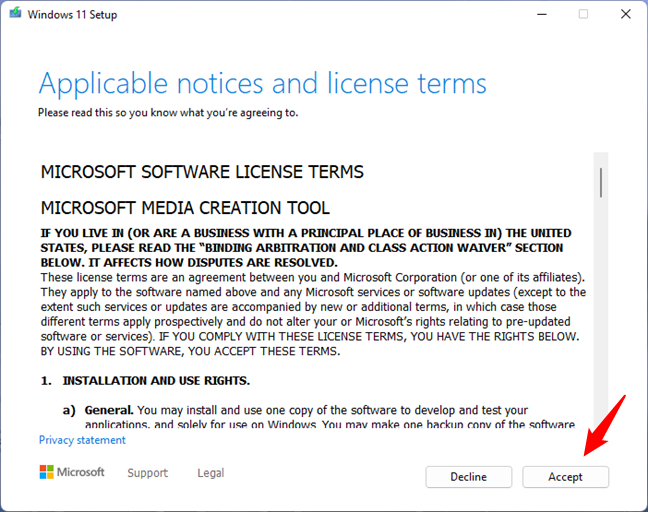Click the Windows 11 Setup title icon

coord(15,13)
